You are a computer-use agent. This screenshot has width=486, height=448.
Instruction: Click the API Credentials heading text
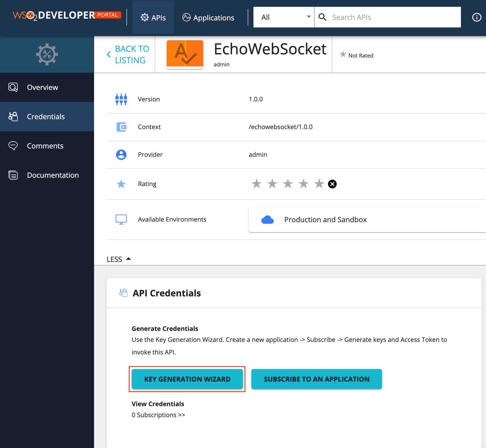167,293
